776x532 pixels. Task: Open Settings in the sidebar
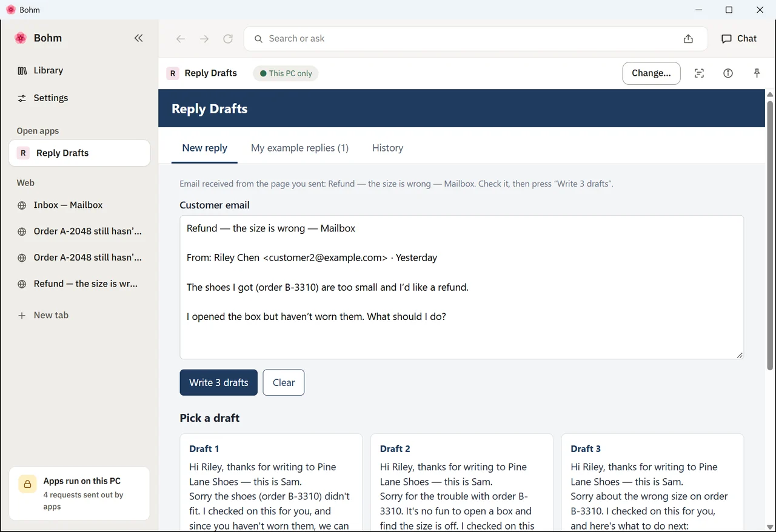click(x=79, y=98)
